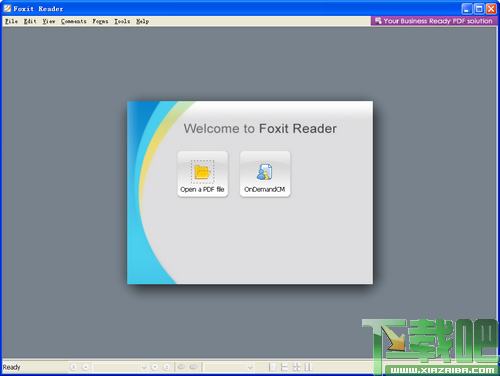Open the OnDemandCM button
Viewport: 500px width, 376px height.
click(265, 174)
